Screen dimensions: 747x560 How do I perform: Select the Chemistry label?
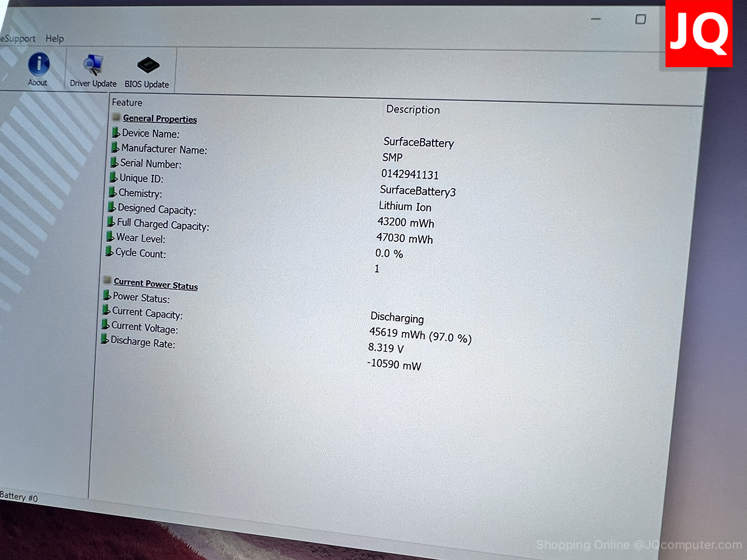click(x=140, y=194)
